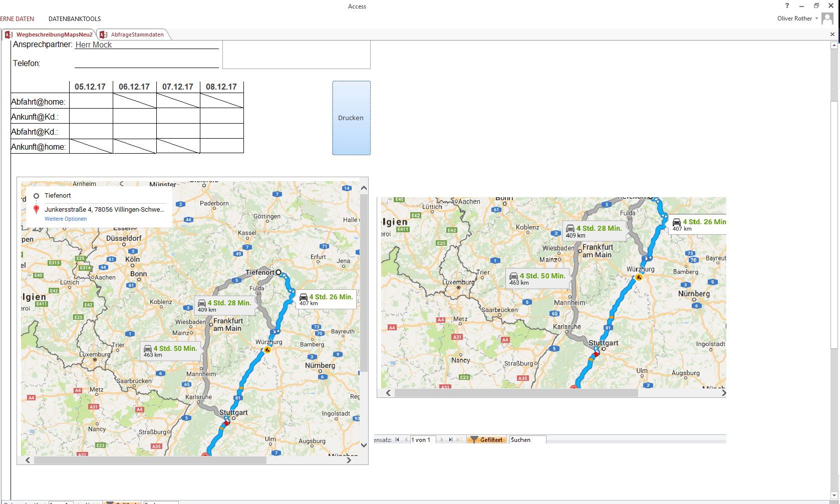Click the 06.12.17 date column header

(134, 87)
